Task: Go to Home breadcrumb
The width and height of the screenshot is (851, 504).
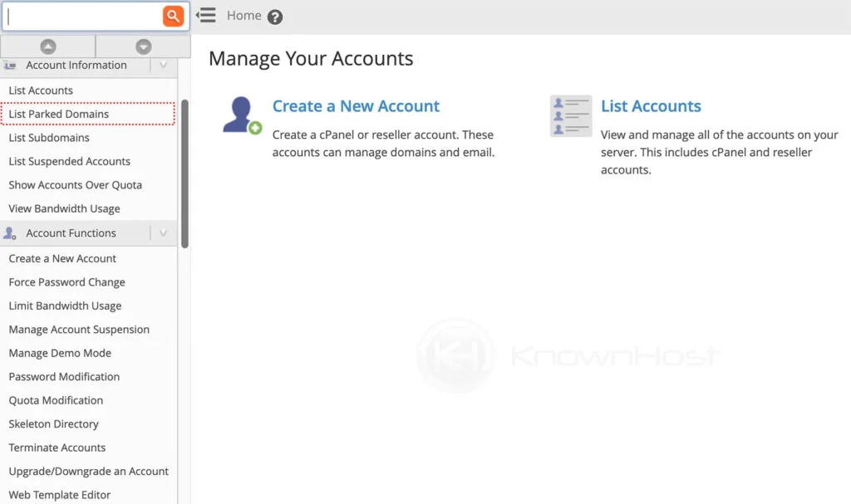Action: 243,16
